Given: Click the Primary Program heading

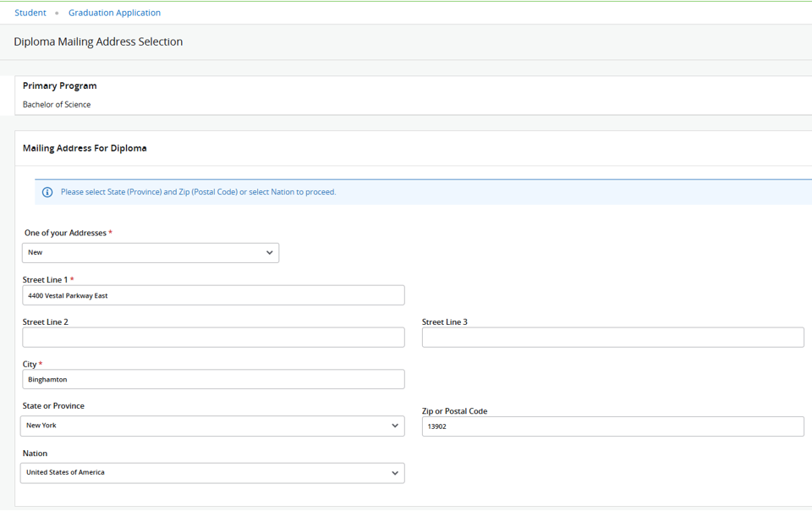Looking at the screenshot, I should click(x=59, y=85).
